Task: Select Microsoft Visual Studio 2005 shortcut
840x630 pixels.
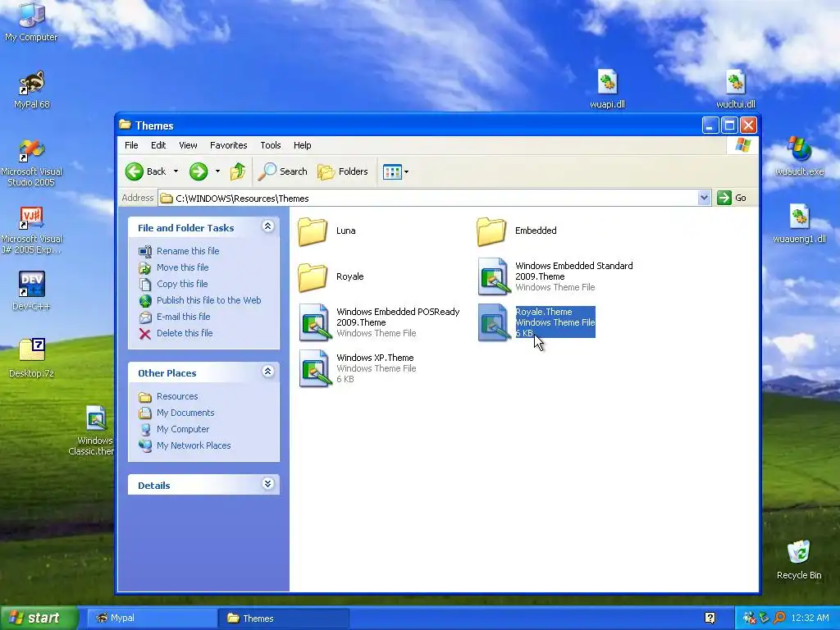Action: 32,162
